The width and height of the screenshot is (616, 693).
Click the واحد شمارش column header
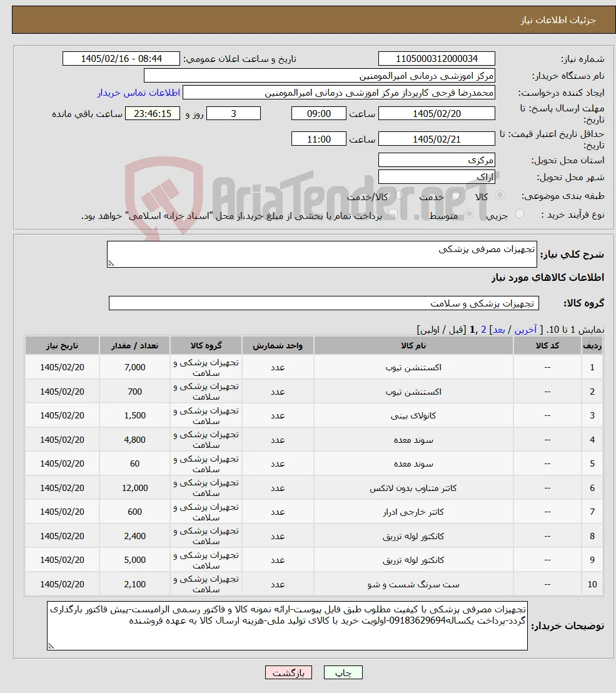[x=278, y=346]
